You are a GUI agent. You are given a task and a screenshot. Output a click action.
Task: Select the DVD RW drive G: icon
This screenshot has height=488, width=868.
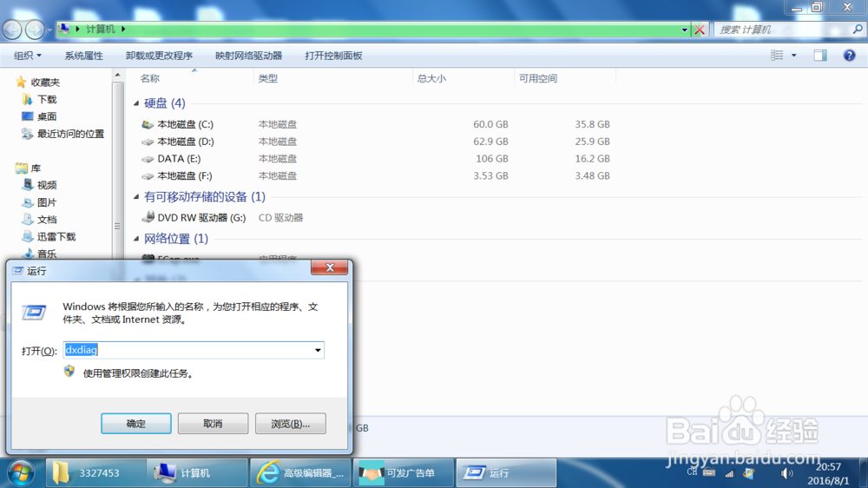point(148,217)
